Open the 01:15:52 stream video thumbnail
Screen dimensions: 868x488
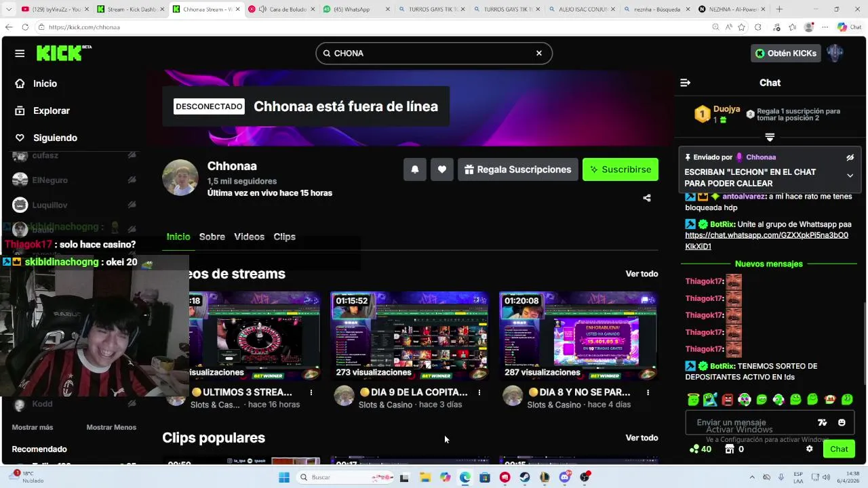pos(410,336)
